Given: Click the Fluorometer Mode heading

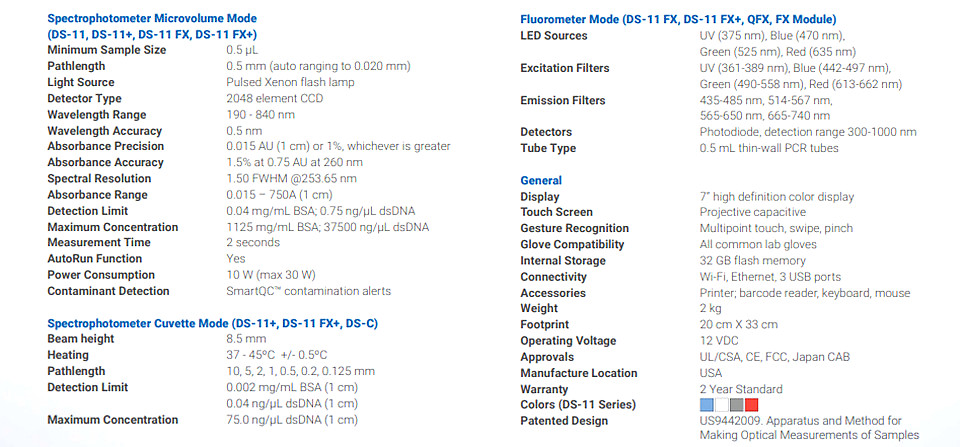Looking at the screenshot, I should tap(678, 20).
